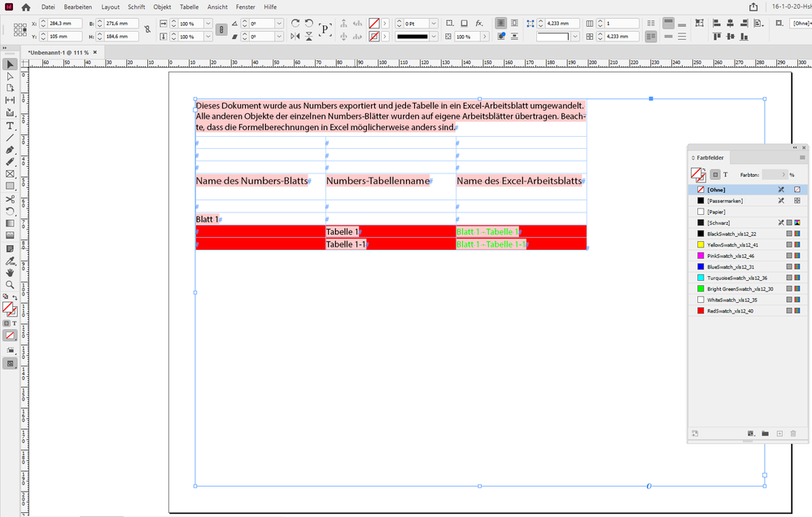This screenshot has height=517, width=812.
Task: Select the Direct Selection tool
Action: tap(10, 77)
